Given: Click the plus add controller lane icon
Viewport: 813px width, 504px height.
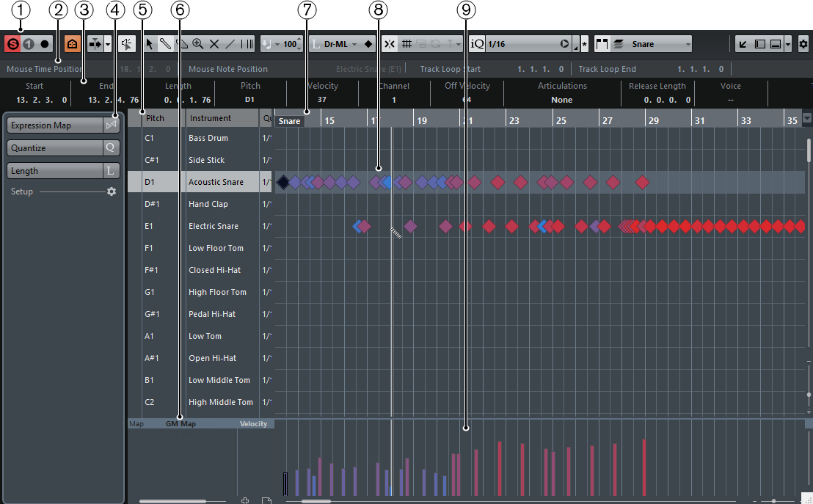Looking at the screenshot, I should click(245, 500).
